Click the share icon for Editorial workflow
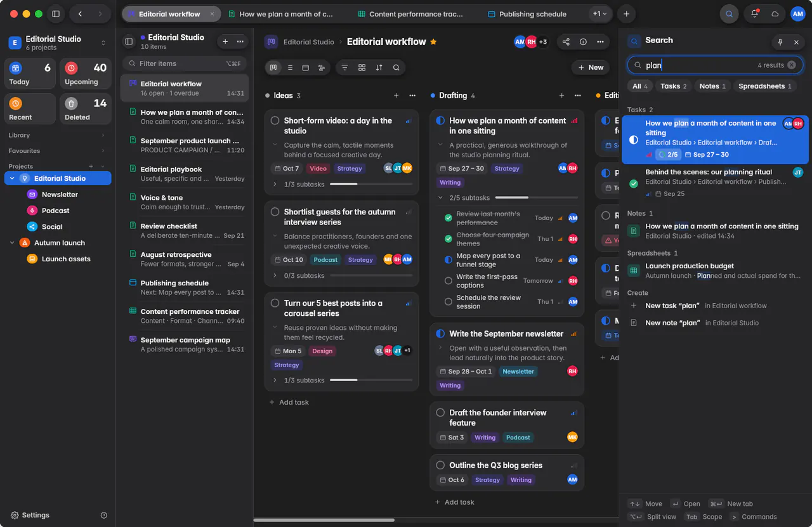The width and height of the screenshot is (812, 527). pos(566,42)
